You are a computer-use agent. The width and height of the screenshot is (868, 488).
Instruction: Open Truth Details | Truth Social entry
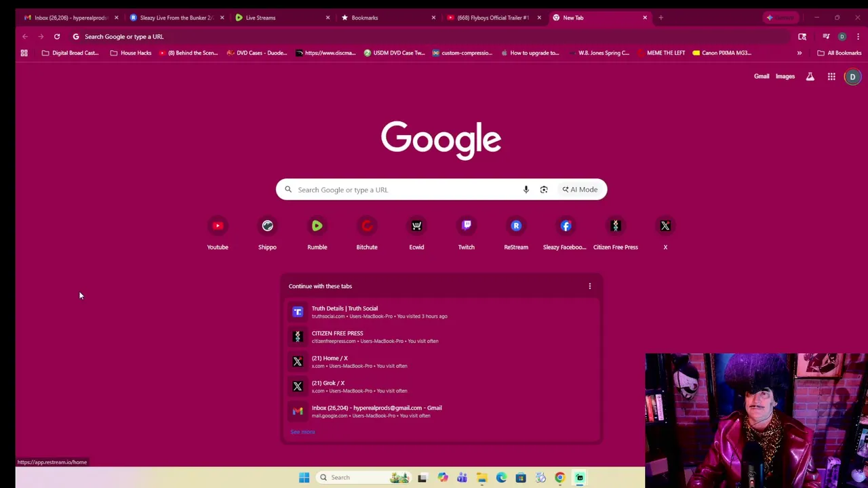(441, 312)
